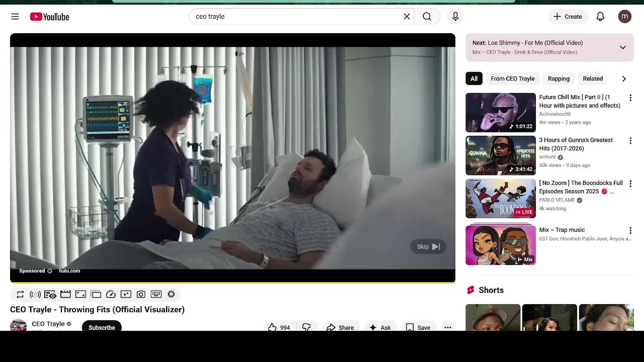Click the 'schlont' channel name
Image resolution: width=644 pixels, height=362 pixels.
coord(547,157)
